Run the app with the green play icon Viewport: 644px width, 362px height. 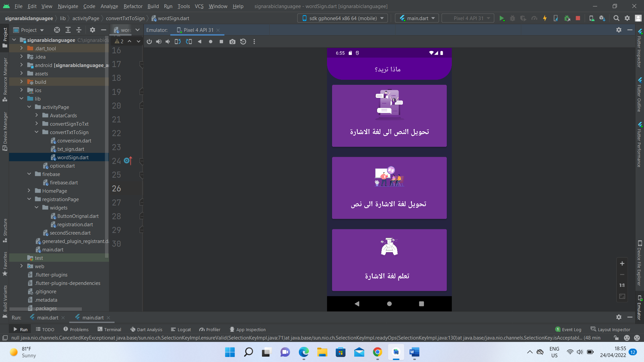(502, 18)
